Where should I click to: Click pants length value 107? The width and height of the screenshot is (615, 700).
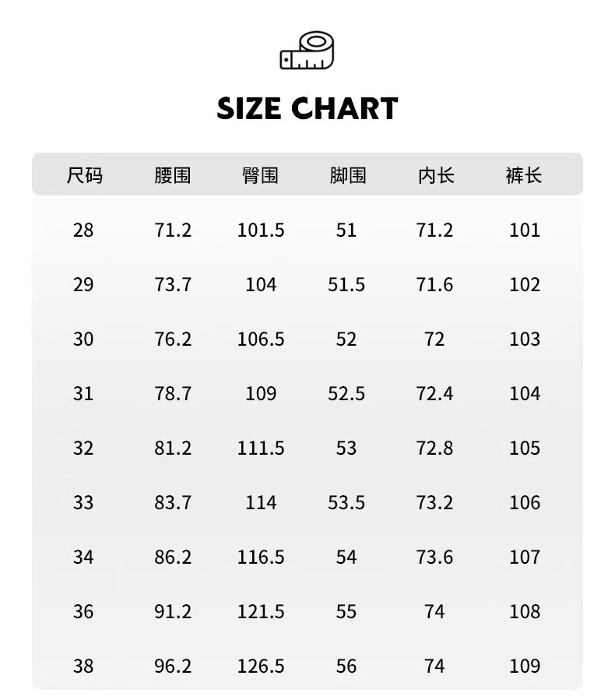[x=525, y=558]
